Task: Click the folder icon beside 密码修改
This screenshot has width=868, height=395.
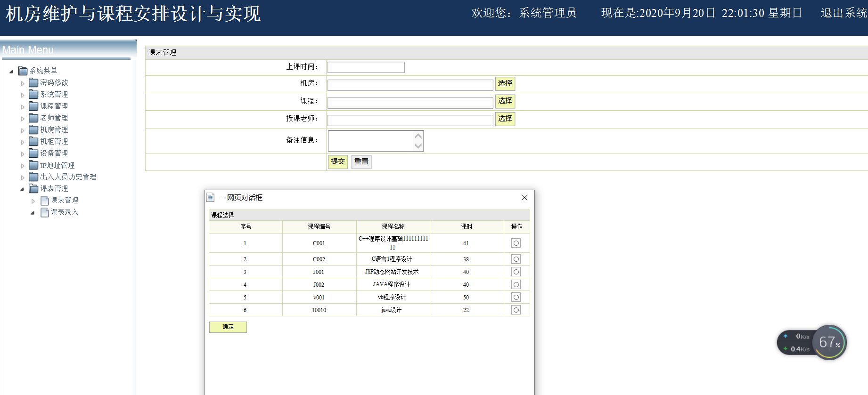Action: pyautogui.click(x=33, y=83)
